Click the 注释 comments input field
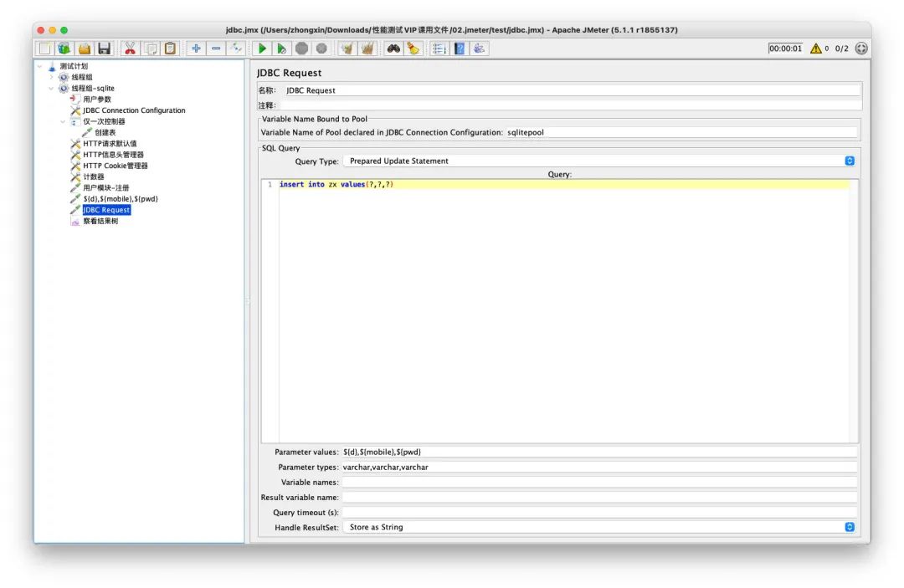 coord(571,105)
